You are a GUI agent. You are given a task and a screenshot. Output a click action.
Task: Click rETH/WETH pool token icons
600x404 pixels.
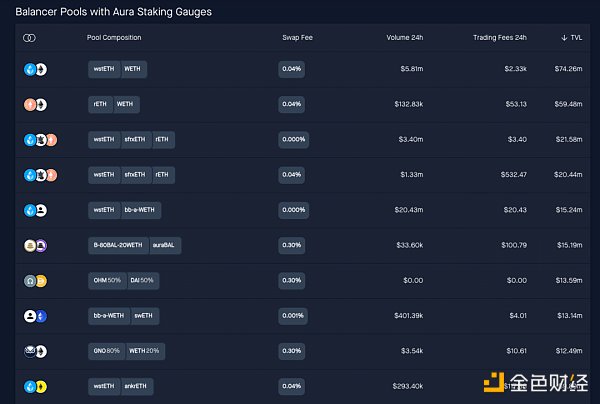click(x=35, y=105)
